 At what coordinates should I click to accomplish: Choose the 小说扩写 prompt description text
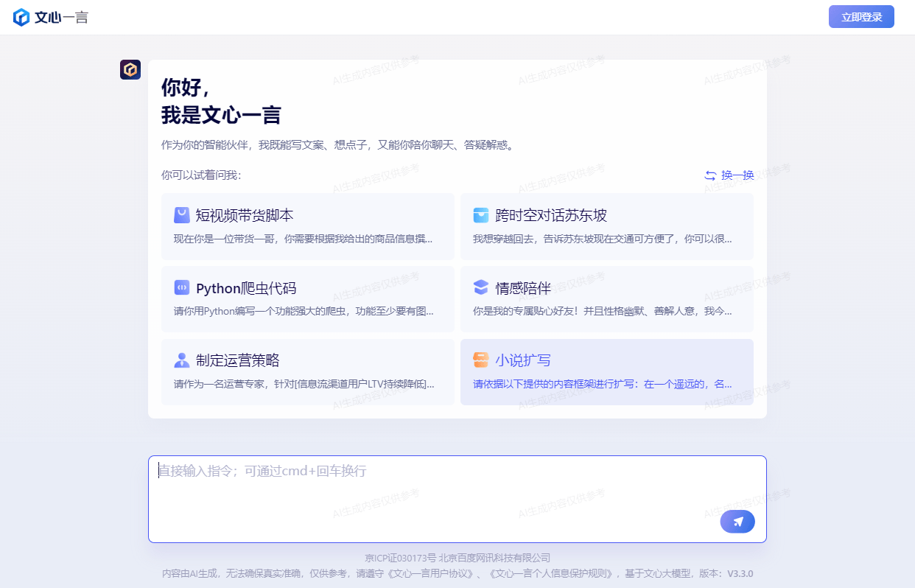tap(602, 384)
